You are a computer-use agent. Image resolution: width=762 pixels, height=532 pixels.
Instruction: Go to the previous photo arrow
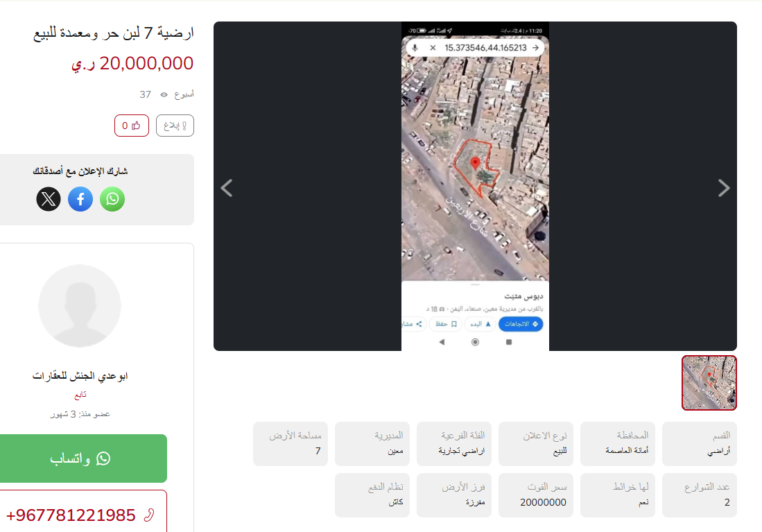tap(227, 188)
